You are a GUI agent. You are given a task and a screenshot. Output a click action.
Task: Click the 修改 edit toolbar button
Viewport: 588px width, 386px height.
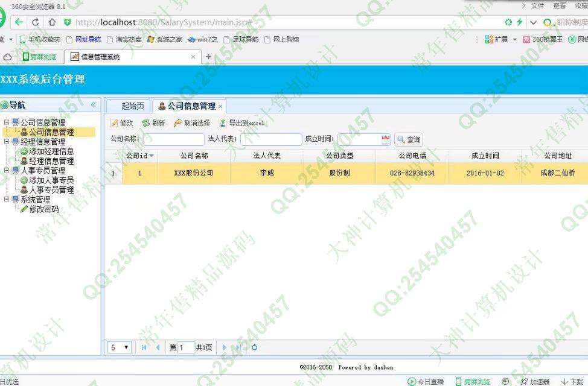pos(122,123)
